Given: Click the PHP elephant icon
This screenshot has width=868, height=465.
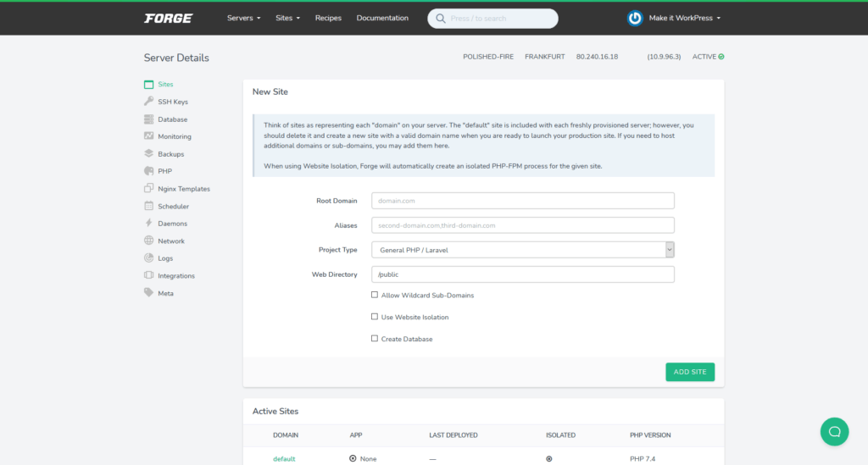Looking at the screenshot, I should 148,171.
